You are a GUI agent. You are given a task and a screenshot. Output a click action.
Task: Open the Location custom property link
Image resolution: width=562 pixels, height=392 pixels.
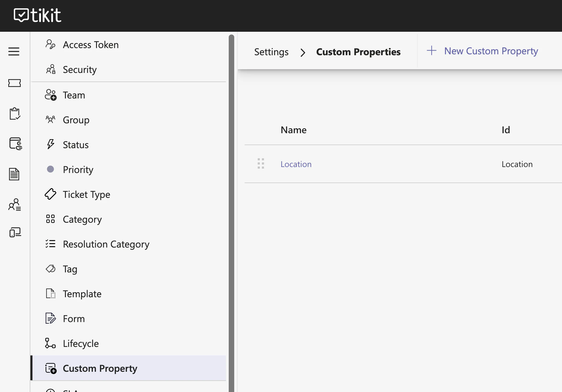coord(296,164)
